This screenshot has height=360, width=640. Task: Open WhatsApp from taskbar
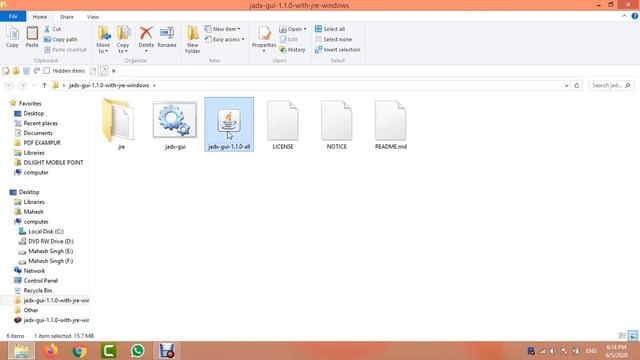[x=138, y=351]
